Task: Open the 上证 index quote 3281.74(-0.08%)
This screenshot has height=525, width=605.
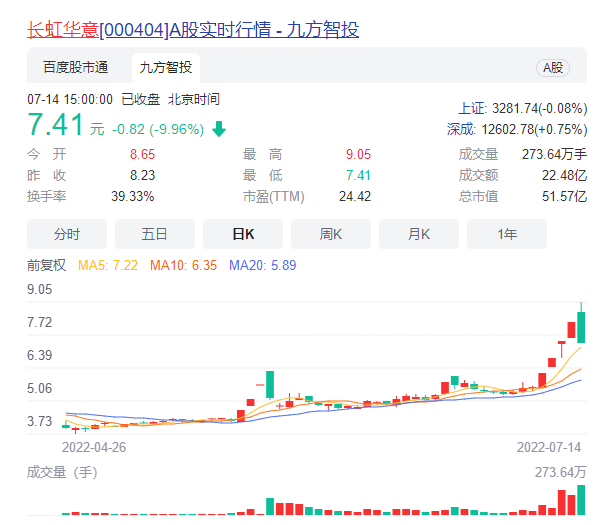Action: point(522,108)
